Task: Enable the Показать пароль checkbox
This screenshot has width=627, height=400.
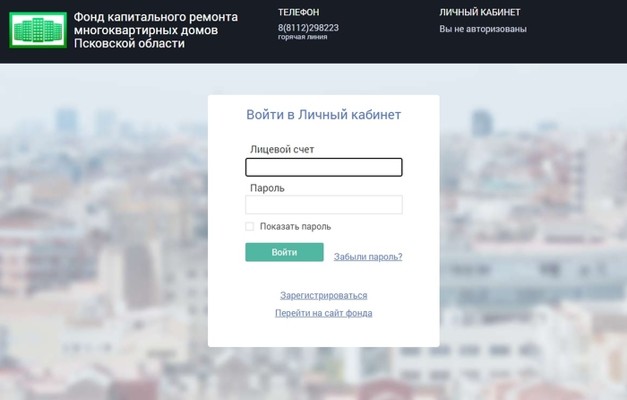Action: tap(250, 226)
